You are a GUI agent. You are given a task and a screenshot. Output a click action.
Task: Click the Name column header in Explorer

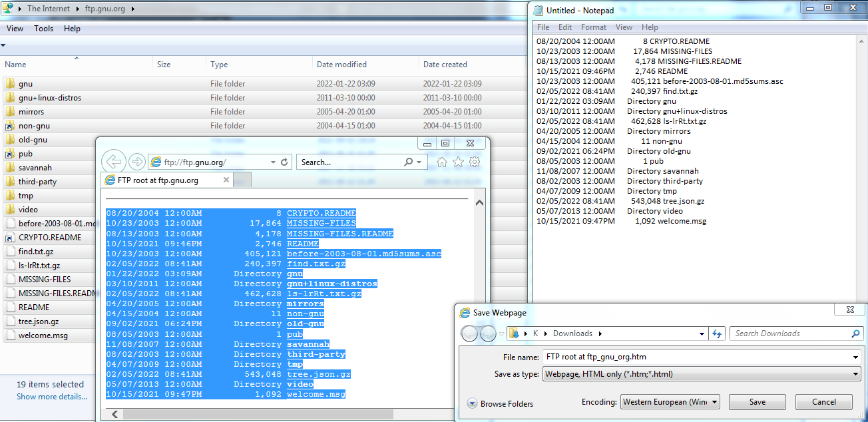coord(77,65)
